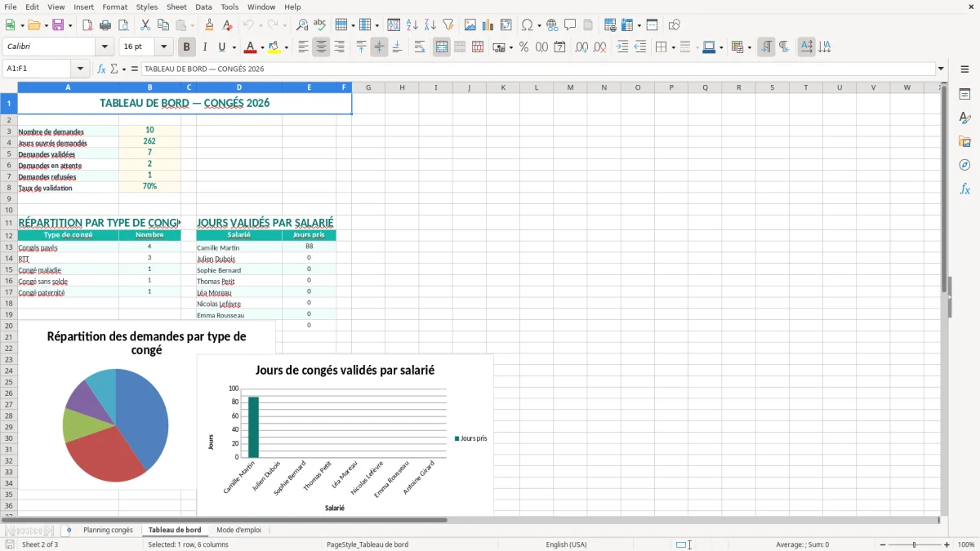Viewport: 980px width, 551px height.
Task: Click the Save document icon
Action: pyautogui.click(x=58, y=24)
